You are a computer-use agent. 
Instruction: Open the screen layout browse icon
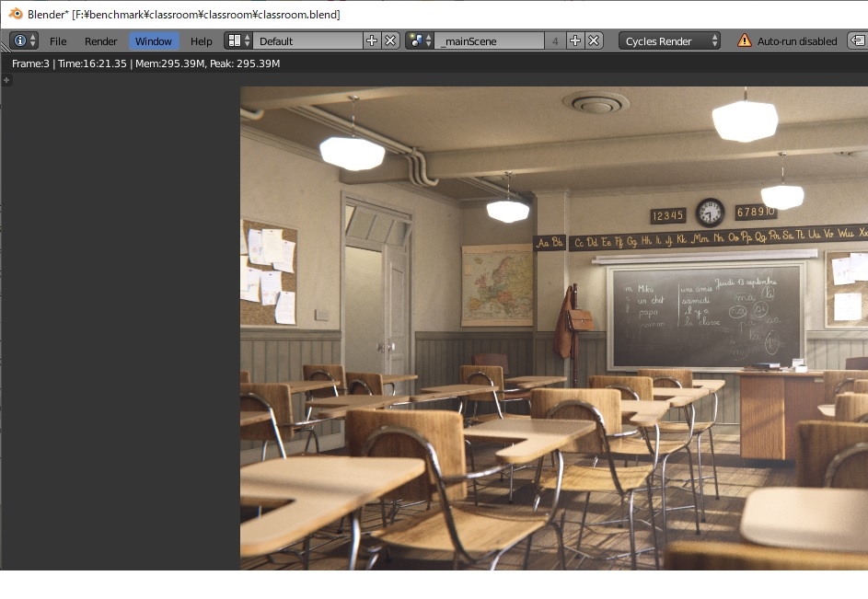coord(238,41)
